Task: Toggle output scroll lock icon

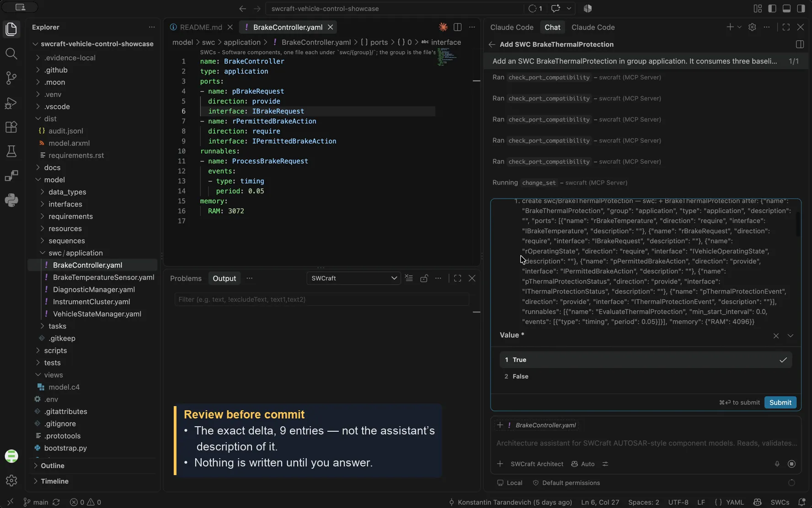Action: tap(424, 278)
